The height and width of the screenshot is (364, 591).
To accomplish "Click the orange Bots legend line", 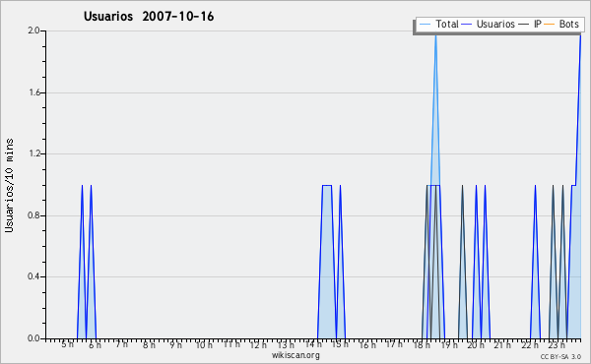I will (550, 25).
